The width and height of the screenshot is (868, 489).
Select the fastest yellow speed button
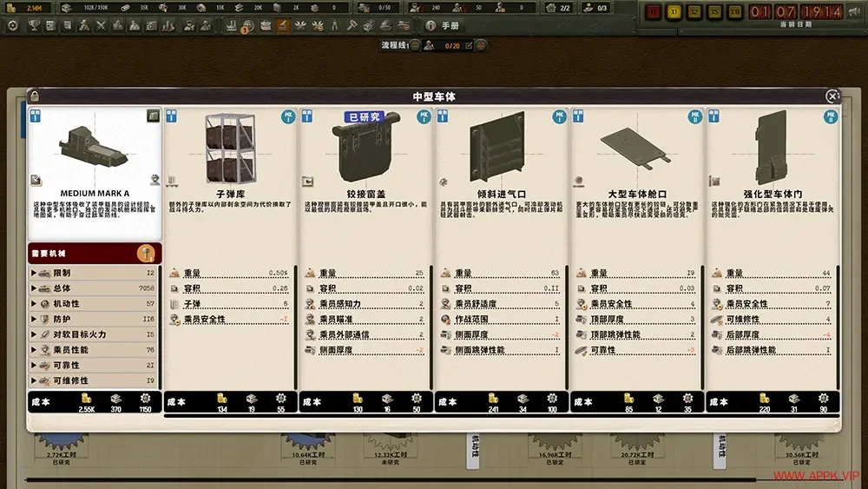pos(733,12)
